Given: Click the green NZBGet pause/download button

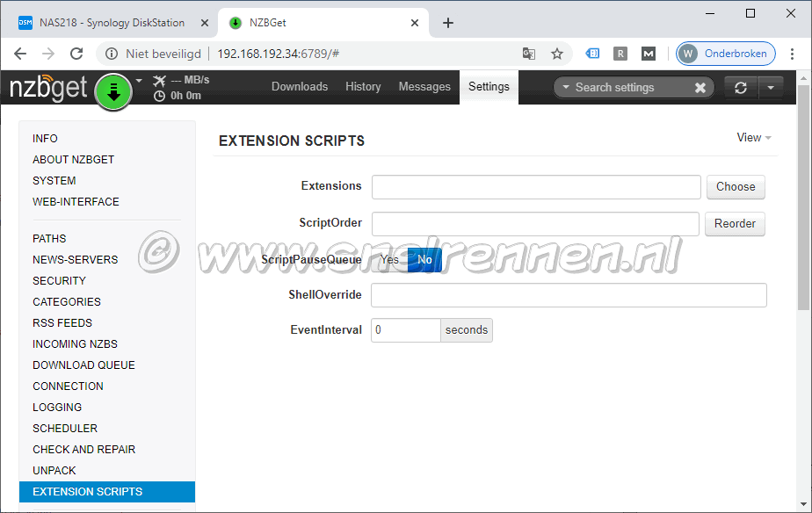Looking at the screenshot, I should coord(113,92).
